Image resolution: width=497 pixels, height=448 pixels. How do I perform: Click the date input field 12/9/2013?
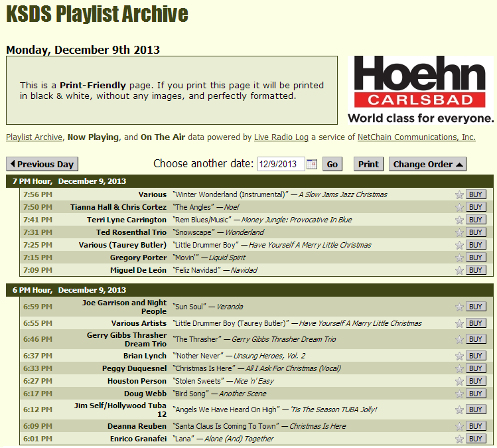(281, 164)
